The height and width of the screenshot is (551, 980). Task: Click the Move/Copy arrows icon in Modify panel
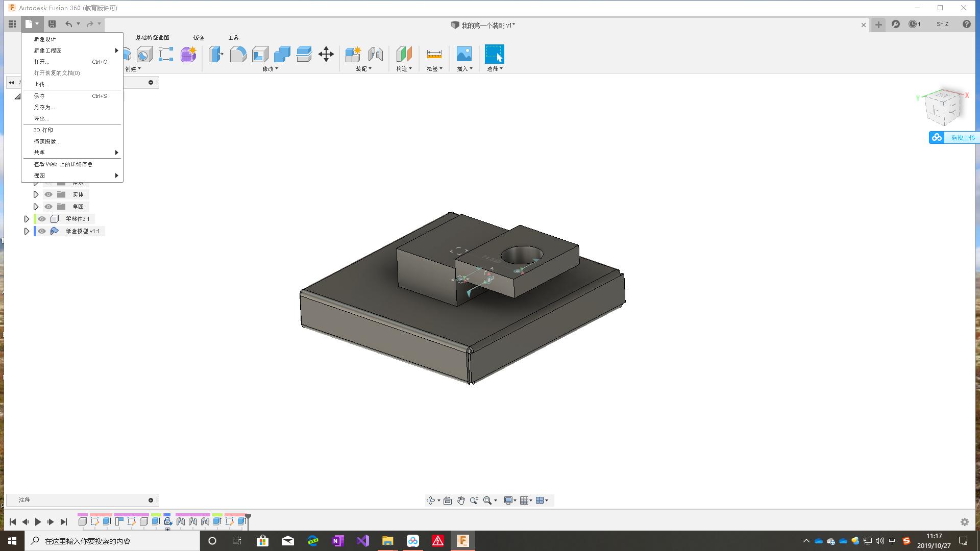327,54
